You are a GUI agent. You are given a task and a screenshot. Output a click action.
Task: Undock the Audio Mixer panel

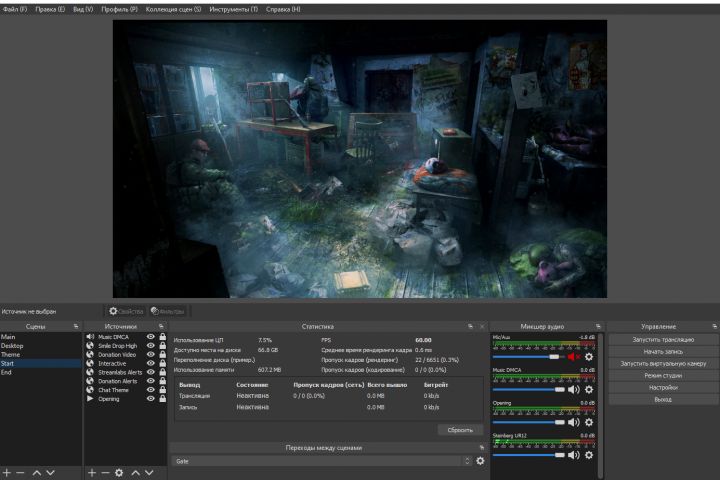click(599, 326)
